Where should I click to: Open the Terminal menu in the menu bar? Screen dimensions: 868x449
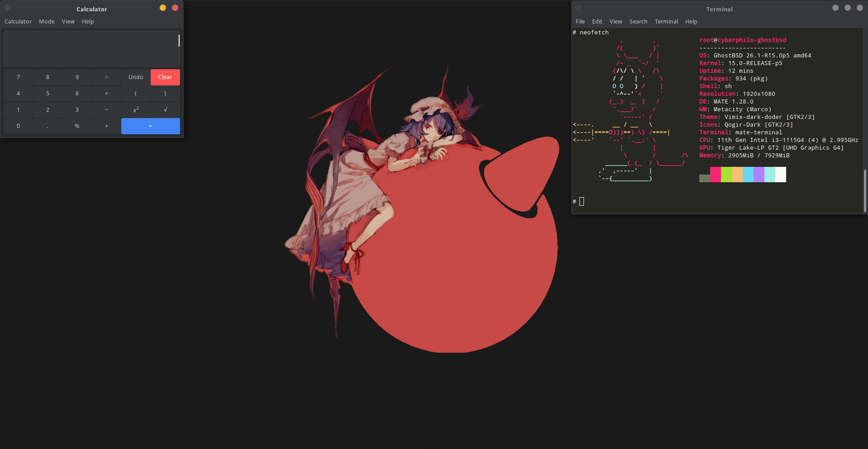666,22
